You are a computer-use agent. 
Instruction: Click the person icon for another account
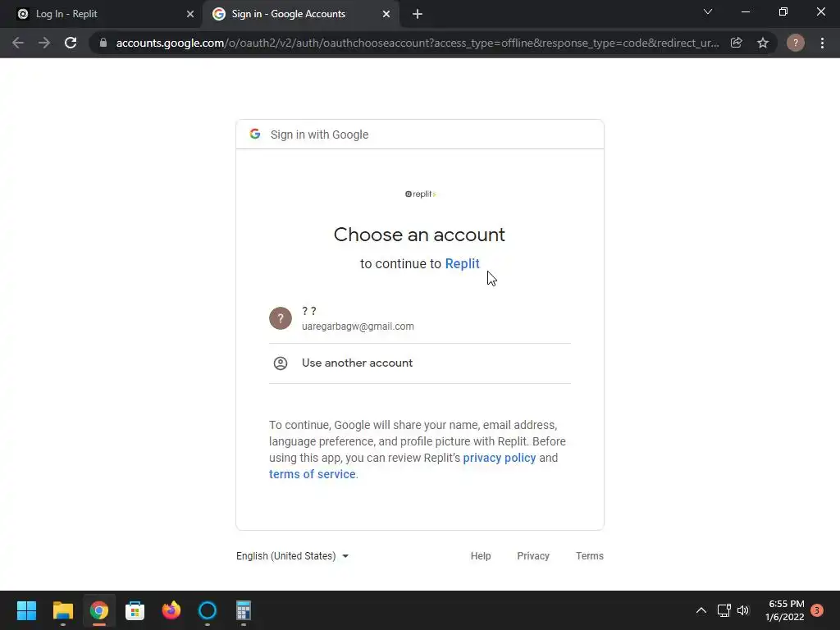click(281, 363)
